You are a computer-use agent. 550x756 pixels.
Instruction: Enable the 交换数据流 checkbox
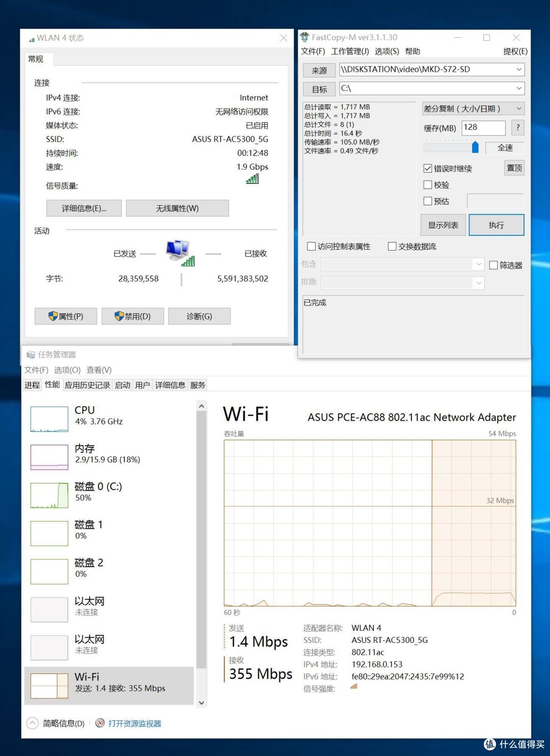point(392,247)
